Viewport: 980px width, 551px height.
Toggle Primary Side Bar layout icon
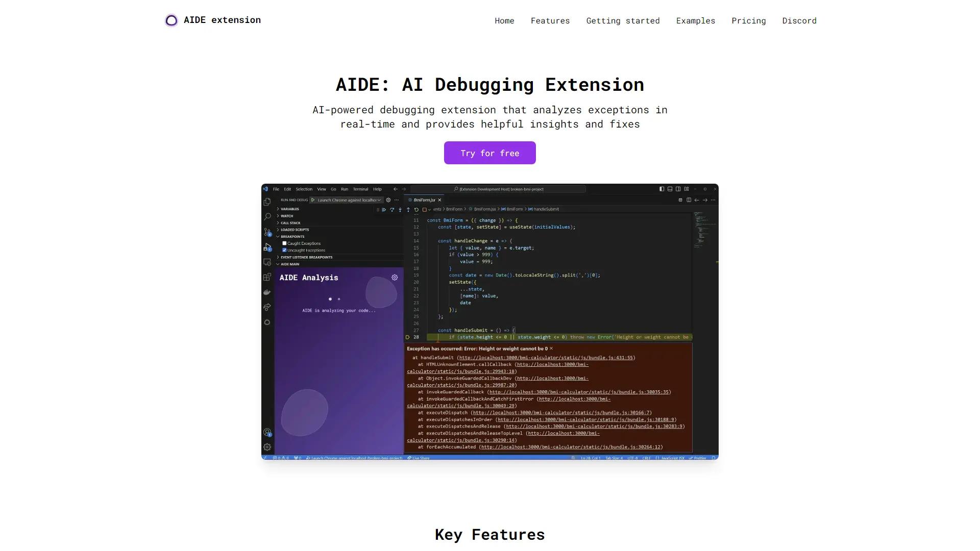click(662, 189)
